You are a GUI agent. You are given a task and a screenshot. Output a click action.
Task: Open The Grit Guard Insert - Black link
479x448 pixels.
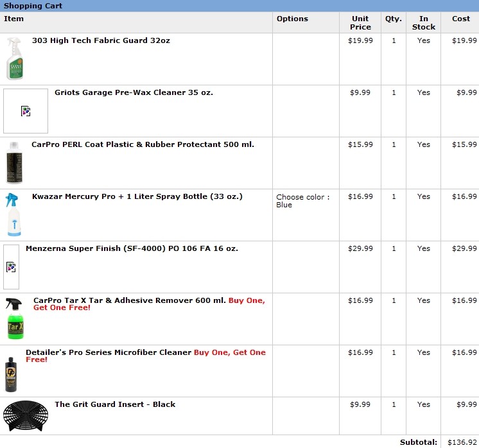click(115, 404)
